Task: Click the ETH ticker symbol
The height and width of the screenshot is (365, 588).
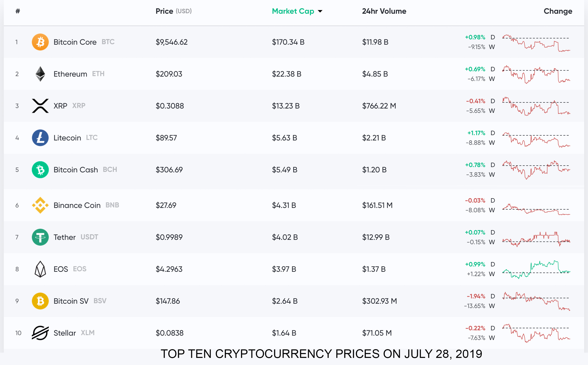Action: pyautogui.click(x=98, y=74)
